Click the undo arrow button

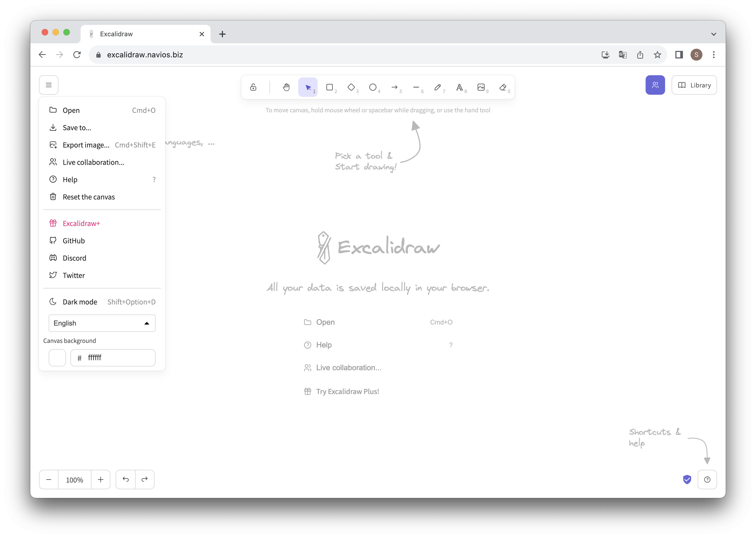point(126,479)
